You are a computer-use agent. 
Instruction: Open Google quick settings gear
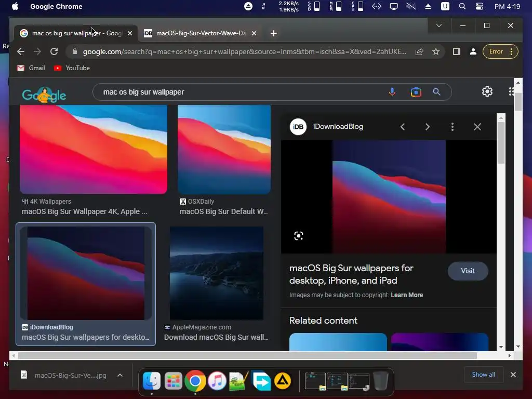pos(487,91)
